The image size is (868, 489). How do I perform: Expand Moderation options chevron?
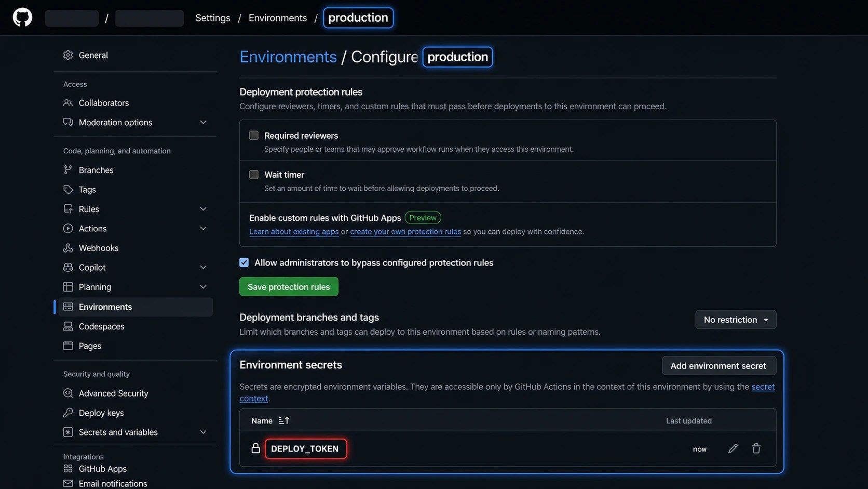pos(204,122)
